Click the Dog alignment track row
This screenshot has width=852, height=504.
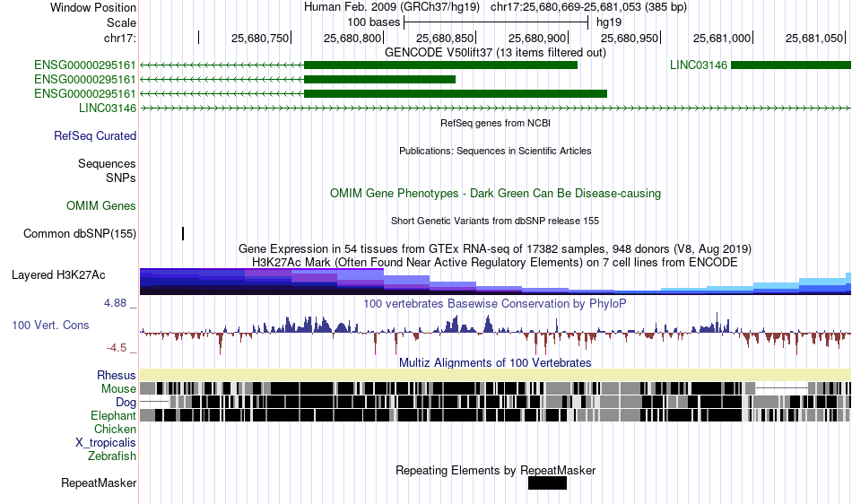[x=496, y=402]
